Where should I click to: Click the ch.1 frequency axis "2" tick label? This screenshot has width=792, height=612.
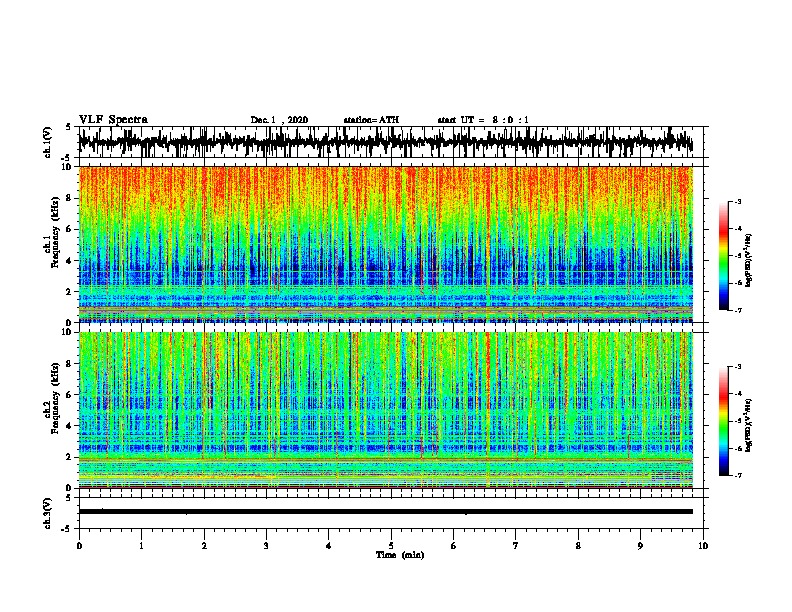(x=69, y=291)
